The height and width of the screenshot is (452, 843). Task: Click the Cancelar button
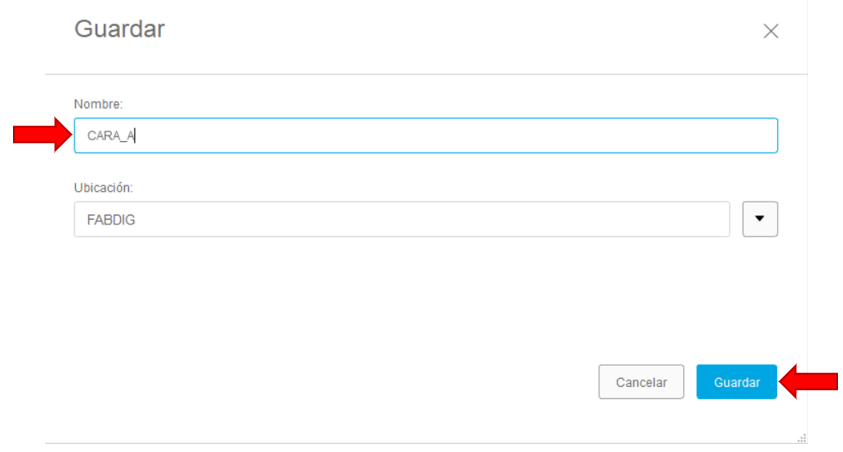(x=641, y=382)
